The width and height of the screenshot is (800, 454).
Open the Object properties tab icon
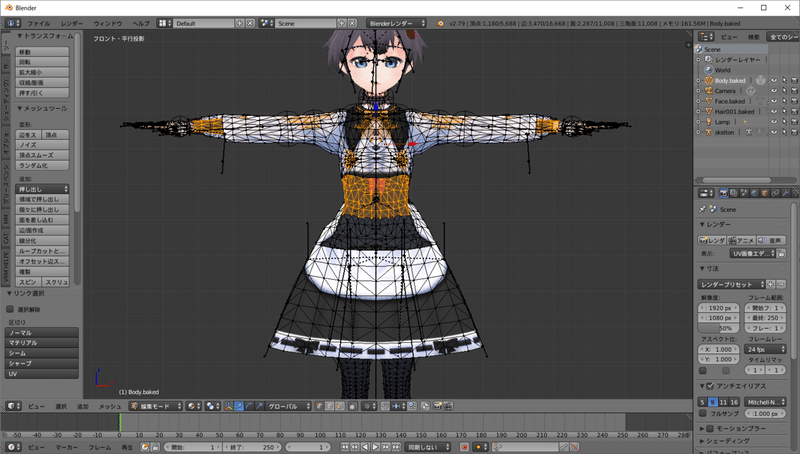[x=765, y=193]
